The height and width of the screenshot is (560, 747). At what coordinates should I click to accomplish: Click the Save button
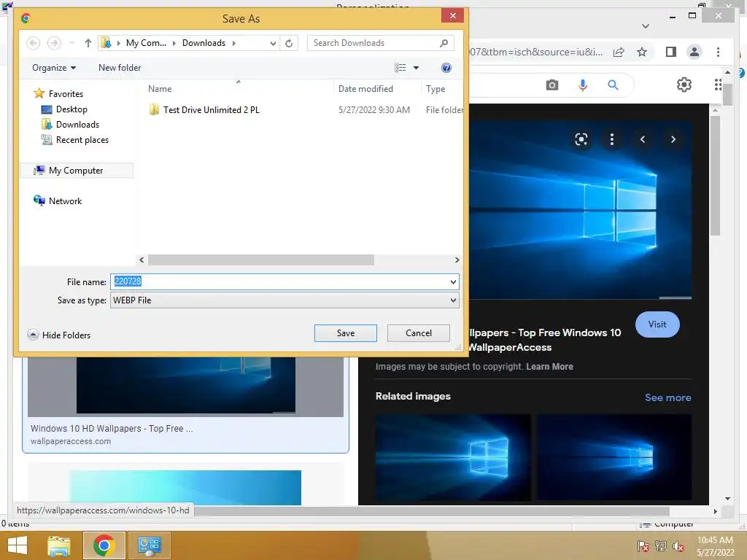345,333
